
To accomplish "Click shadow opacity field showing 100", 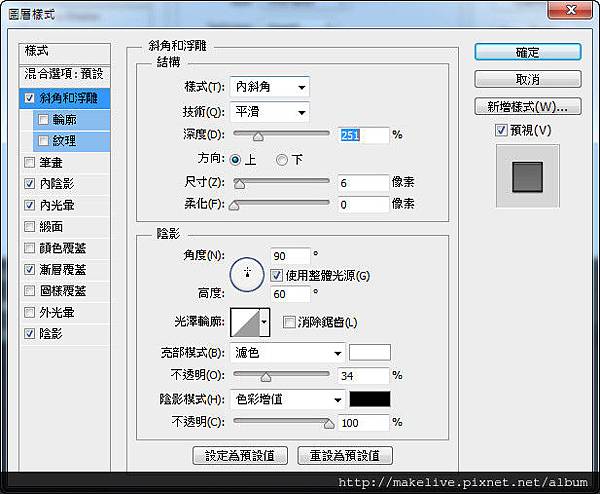I will click(363, 423).
